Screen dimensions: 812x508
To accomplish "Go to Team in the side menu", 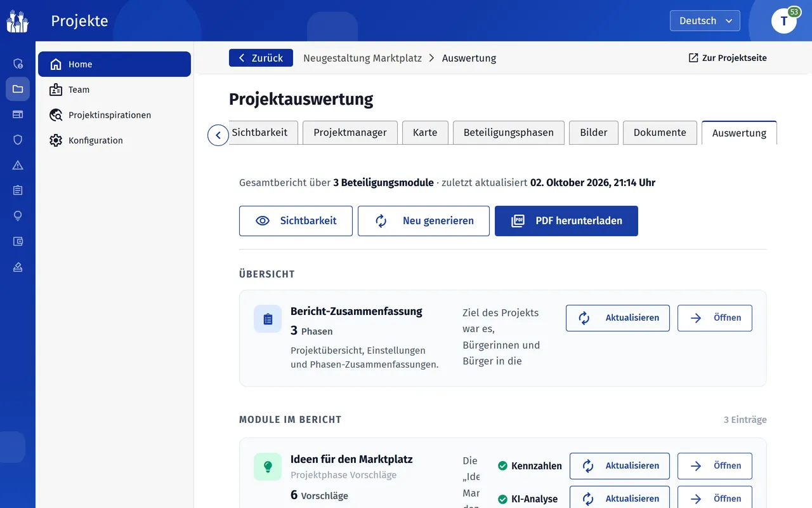I will click(x=114, y=90).
